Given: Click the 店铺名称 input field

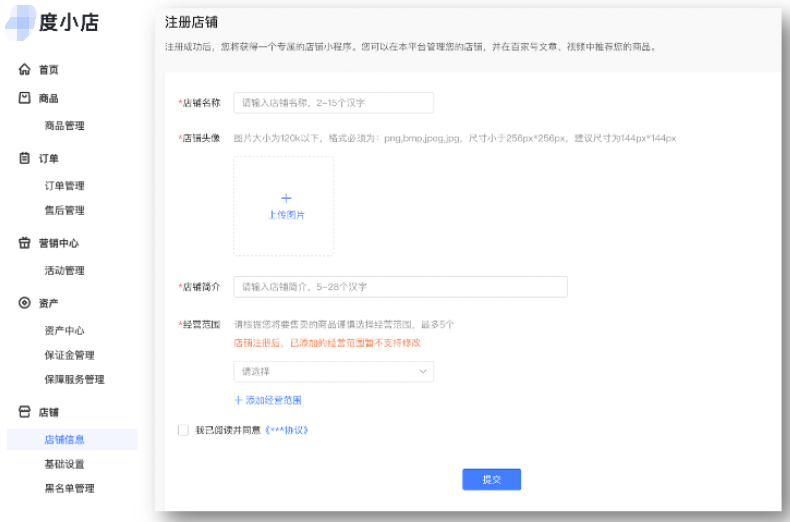Looking at the screenshot, I should 333,103.
